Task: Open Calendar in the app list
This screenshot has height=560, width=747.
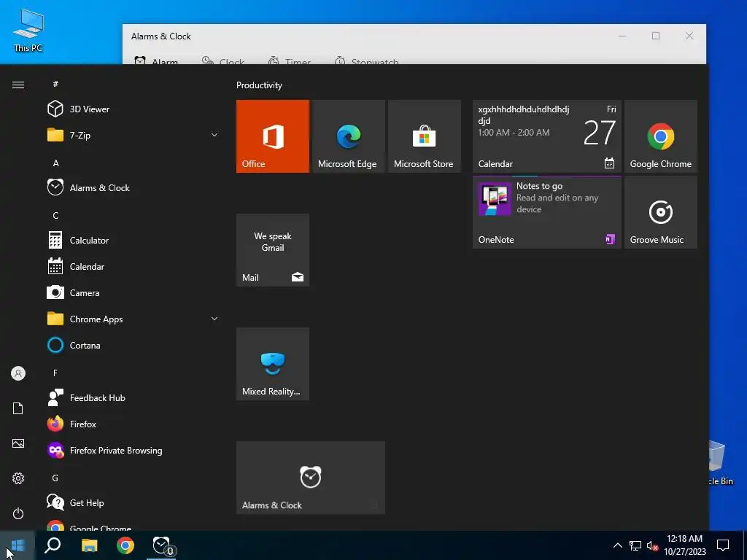Action: click(x=133, y=267)
